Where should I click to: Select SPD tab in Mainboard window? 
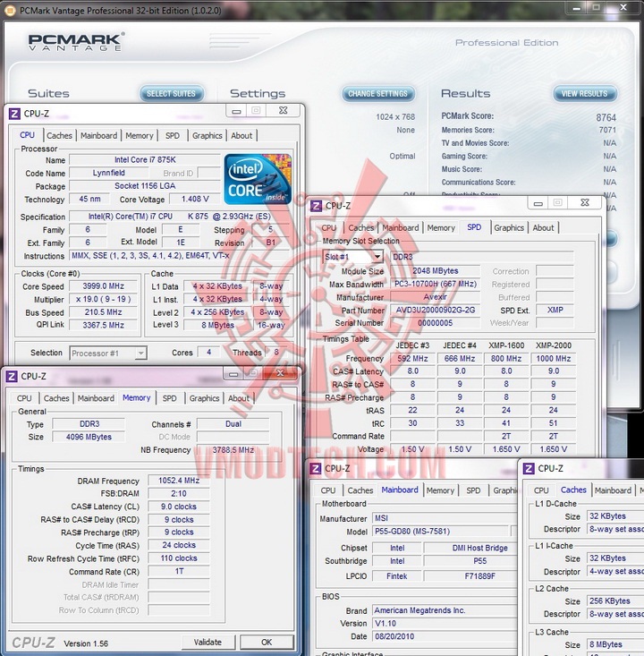473,490
